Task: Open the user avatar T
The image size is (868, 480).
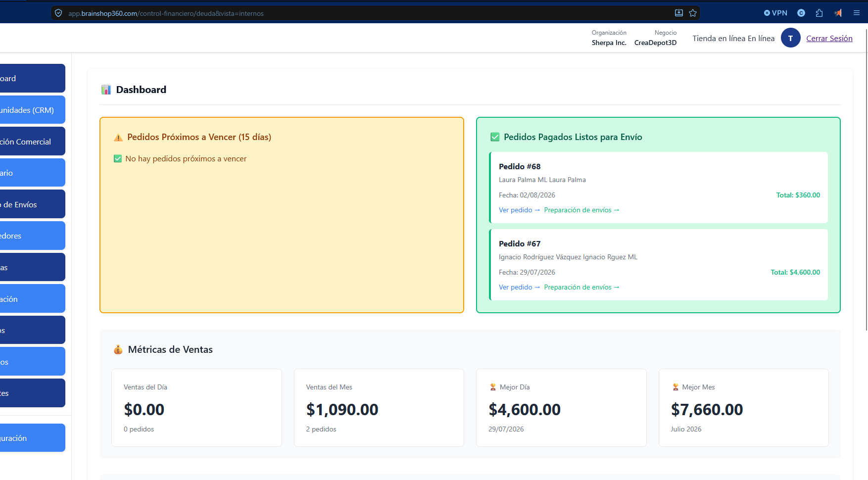Action: pyautogui.click(x=790, y=38)
